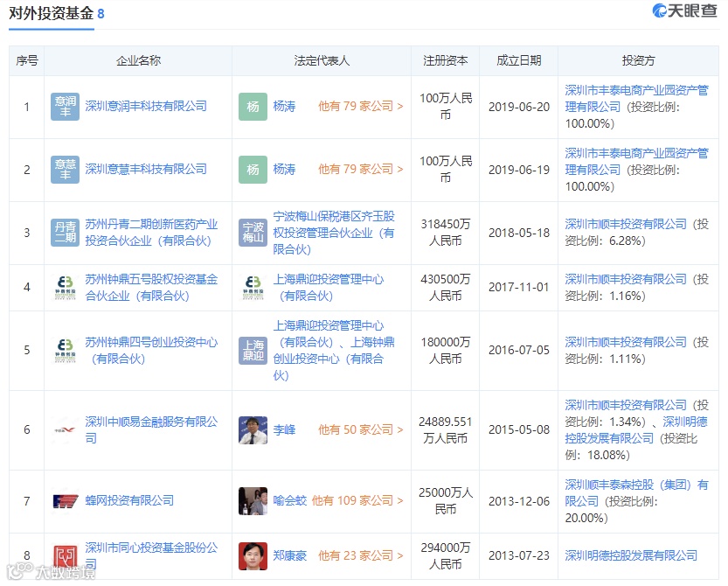The image size is (728, 586).
Task: Select the 24889.551万人民币 capital cell
Action: coord(445,429)
